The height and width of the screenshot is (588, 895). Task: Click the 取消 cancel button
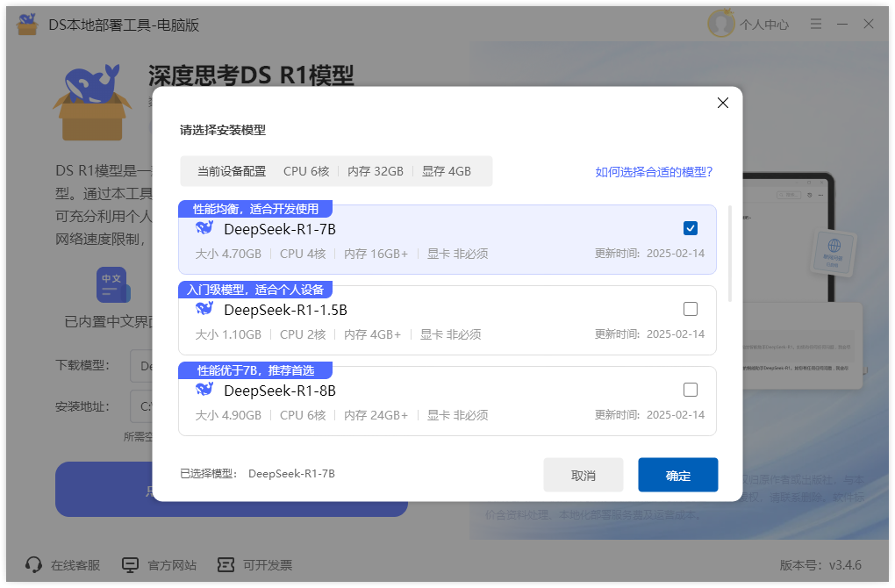pyautogui.click(x=583, y=475)
